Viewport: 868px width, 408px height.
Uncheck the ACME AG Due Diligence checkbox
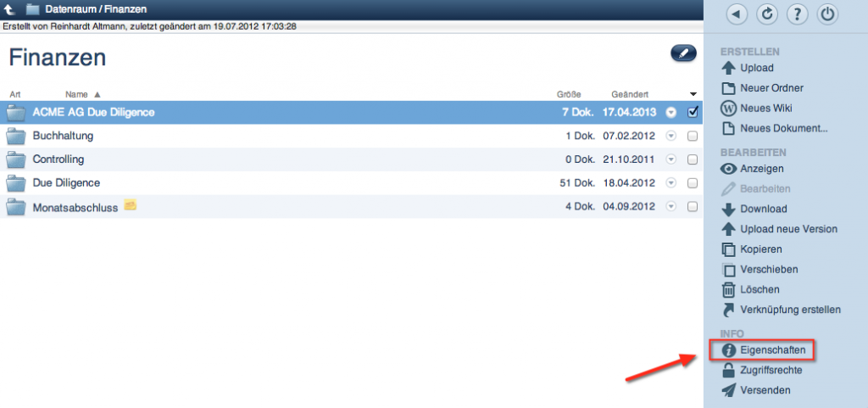click(x=693, y=112)
